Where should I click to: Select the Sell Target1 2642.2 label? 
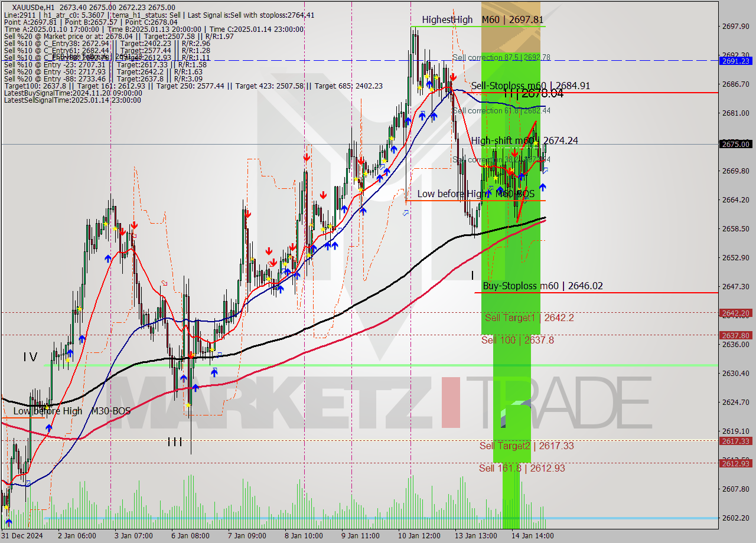tap(529, 318)
